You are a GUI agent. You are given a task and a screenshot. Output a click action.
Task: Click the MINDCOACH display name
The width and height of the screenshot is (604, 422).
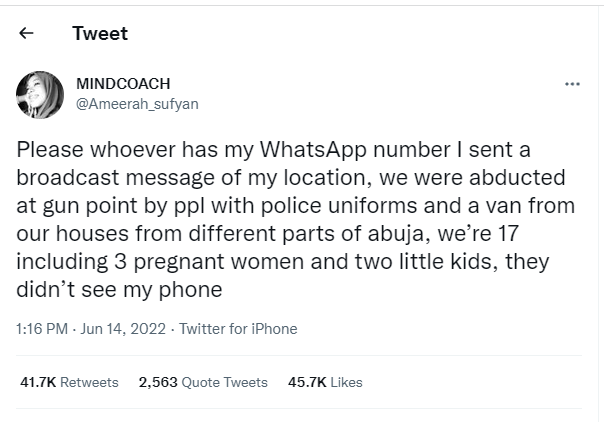[x=126, y=83]
